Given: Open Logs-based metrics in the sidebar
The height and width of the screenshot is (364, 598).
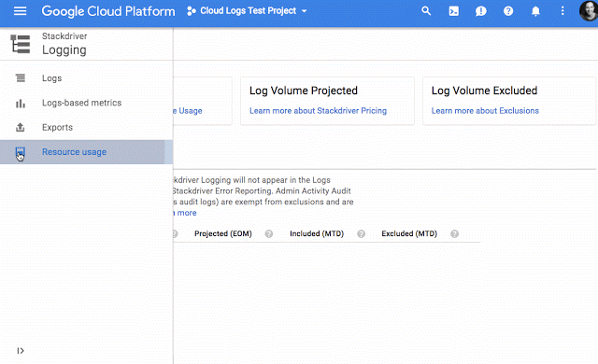Looking at the screenshot, I should click(86, 103).
